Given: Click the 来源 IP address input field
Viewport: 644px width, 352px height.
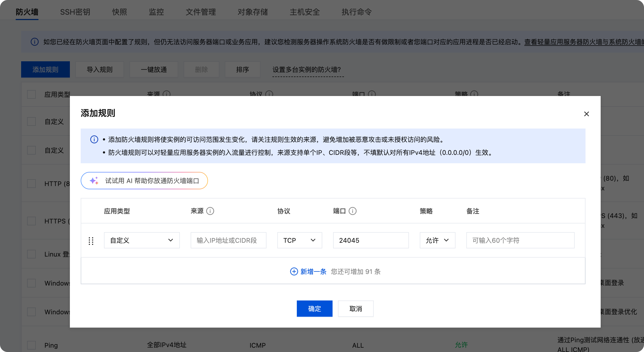Looking at the screenshot, I should [x=228, y=240].
